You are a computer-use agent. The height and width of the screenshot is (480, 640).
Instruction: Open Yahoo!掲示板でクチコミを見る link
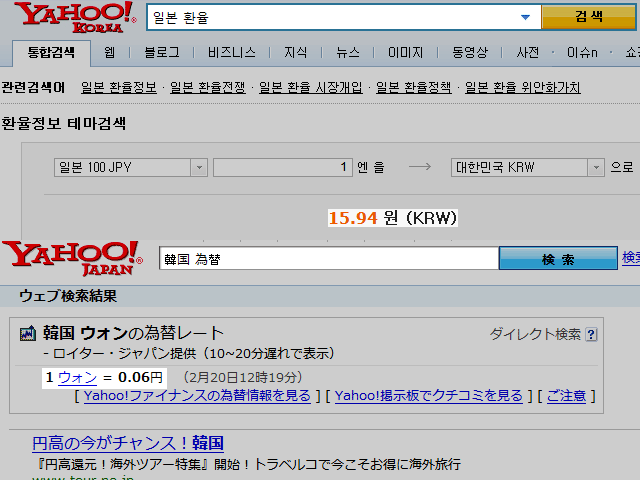429,396
